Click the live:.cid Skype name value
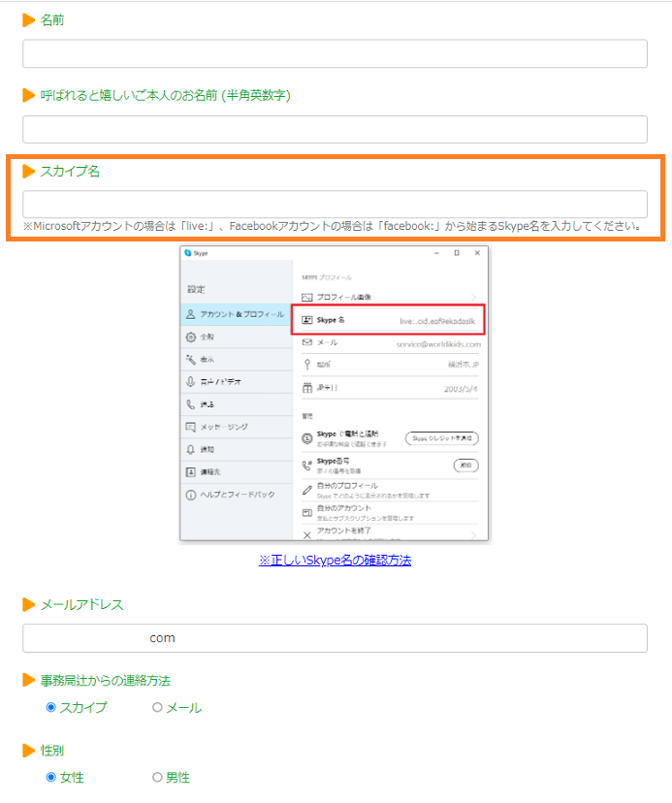 [x=437, y=321]
